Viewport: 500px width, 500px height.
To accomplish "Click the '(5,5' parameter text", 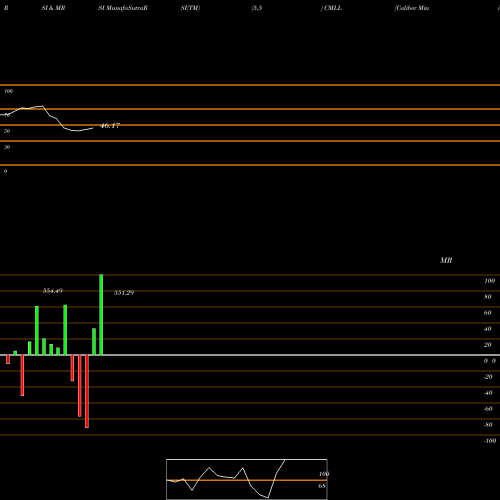I will (257, 8).
